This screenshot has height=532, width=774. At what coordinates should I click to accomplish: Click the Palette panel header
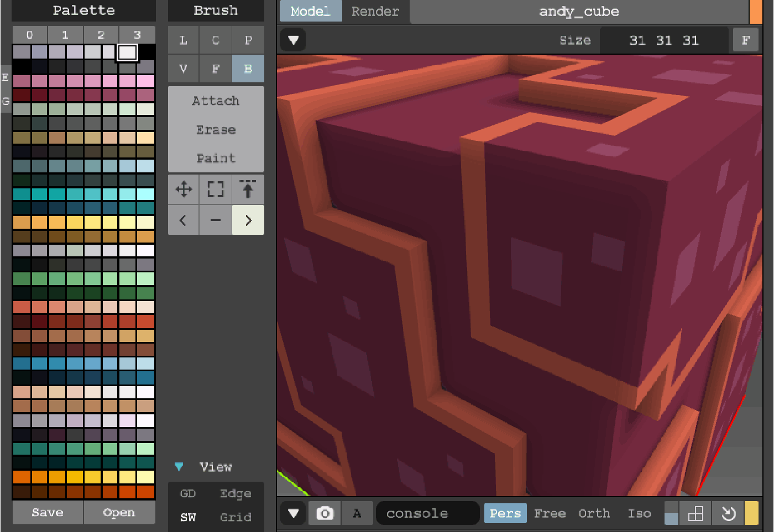84,10
